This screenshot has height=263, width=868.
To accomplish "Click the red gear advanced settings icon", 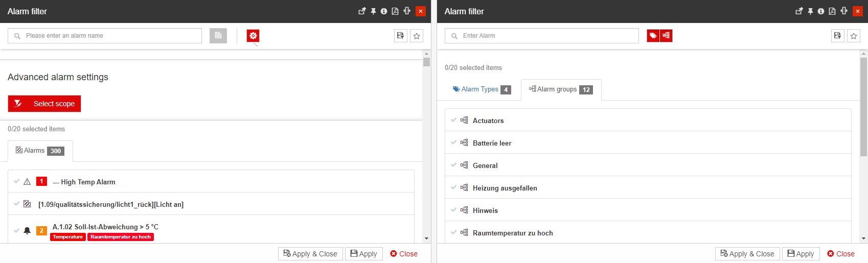I will coord(253,36).
